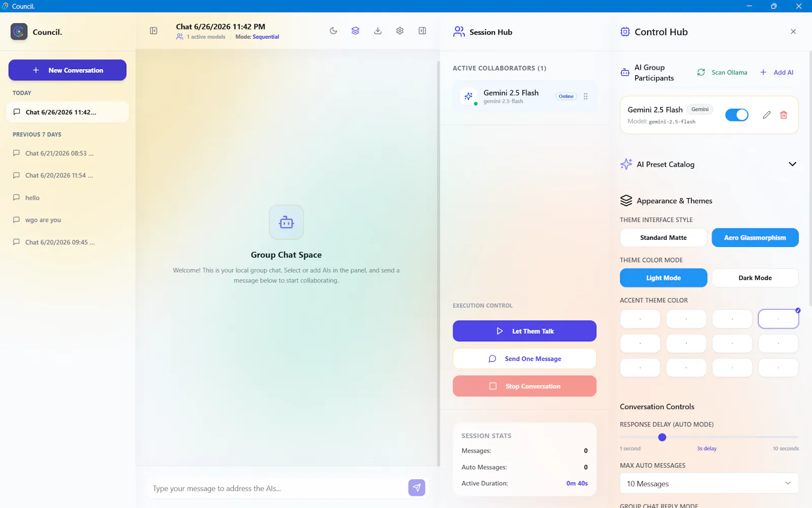Image resolution: width=812 pixels, height=508 pixels.
Task: Edit Gemini 2.5 Flash participant pencil icon
Action: tap(767, 115)
